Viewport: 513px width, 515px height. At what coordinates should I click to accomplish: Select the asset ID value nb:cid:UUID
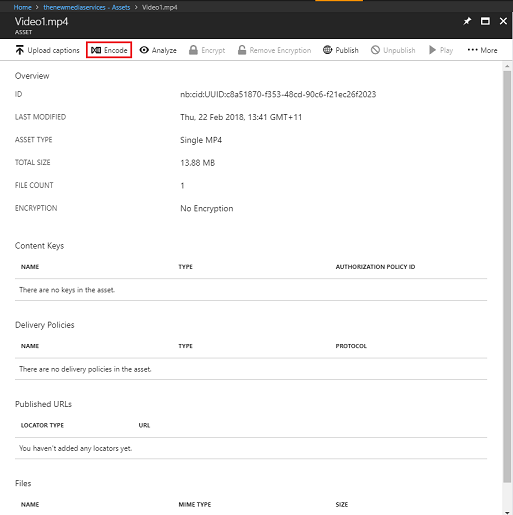pyautogui.click(x=278, y=94)
